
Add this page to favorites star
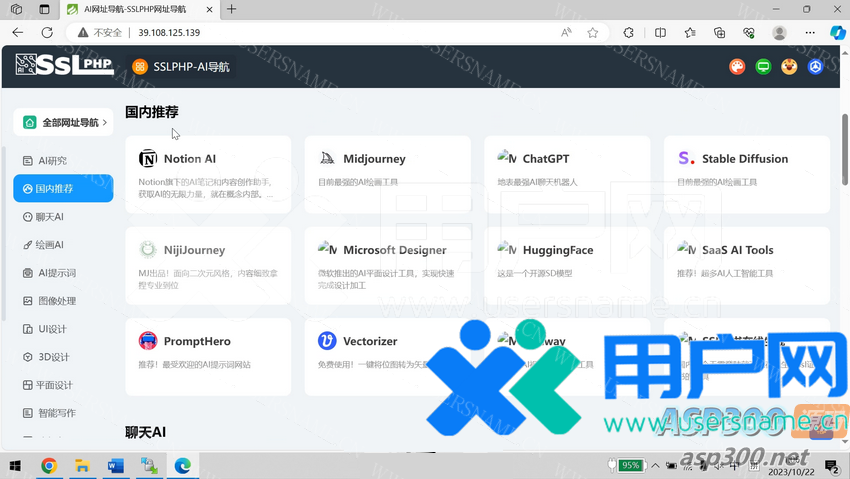(593, 33)
